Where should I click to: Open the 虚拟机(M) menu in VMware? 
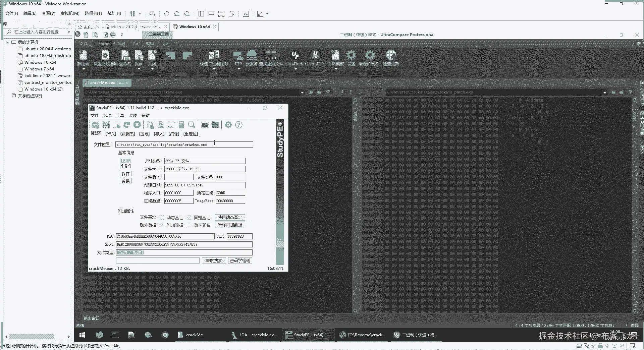pyautogui.click(x=70, y=13)
